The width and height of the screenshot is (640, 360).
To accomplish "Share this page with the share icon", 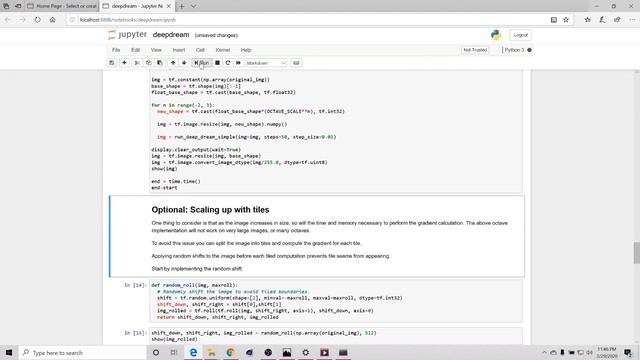I will point(617,20).
